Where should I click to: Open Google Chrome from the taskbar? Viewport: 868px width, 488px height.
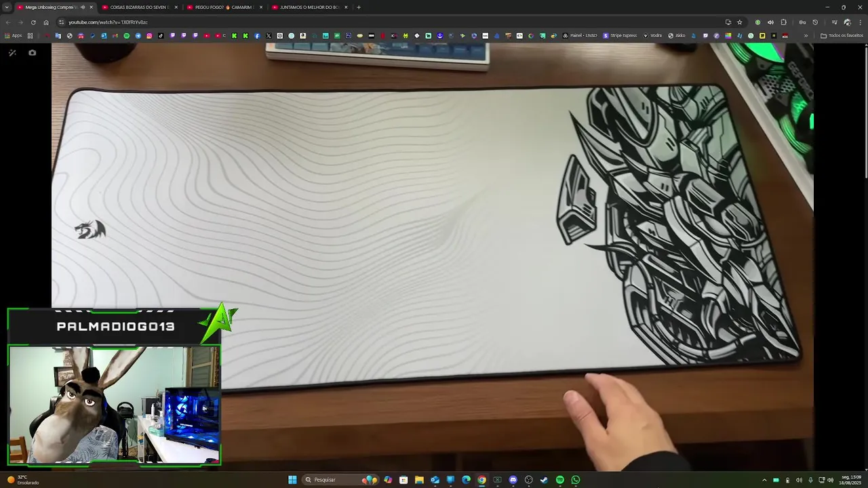point(481,480)
